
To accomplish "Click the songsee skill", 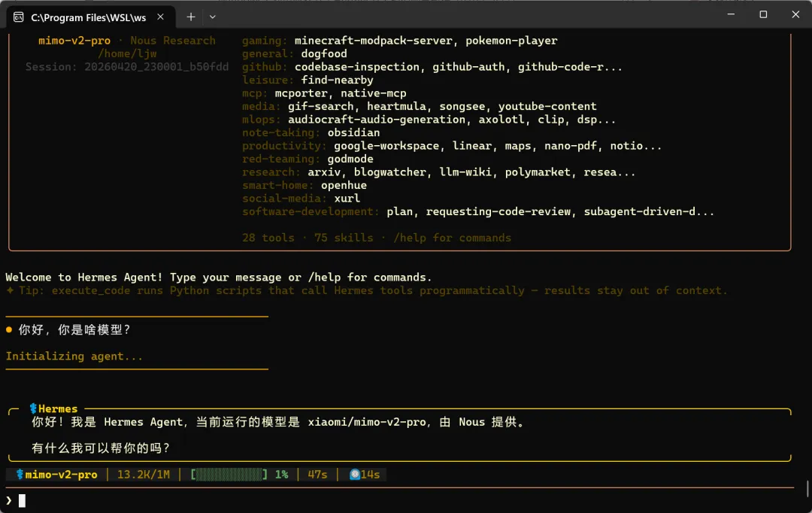I will coord(462,106).
